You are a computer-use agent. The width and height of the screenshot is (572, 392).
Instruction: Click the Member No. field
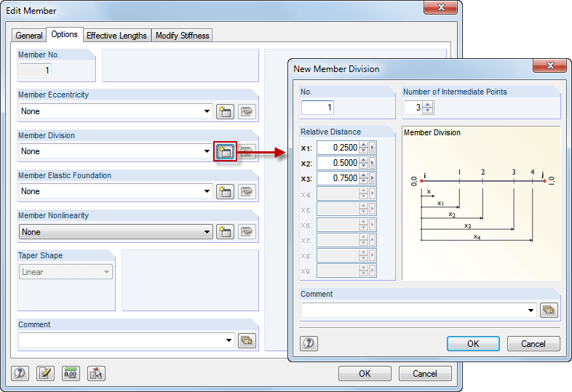coord(36,71)
